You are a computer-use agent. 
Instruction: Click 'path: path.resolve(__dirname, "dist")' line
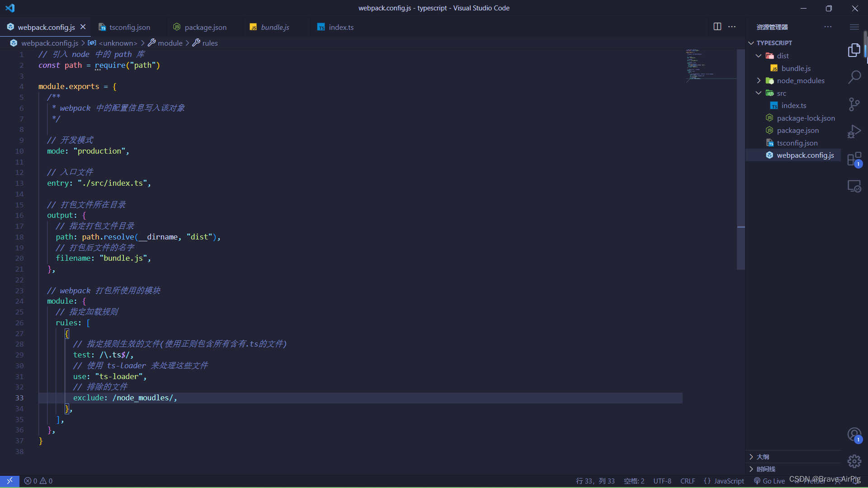tap(138, 237)
